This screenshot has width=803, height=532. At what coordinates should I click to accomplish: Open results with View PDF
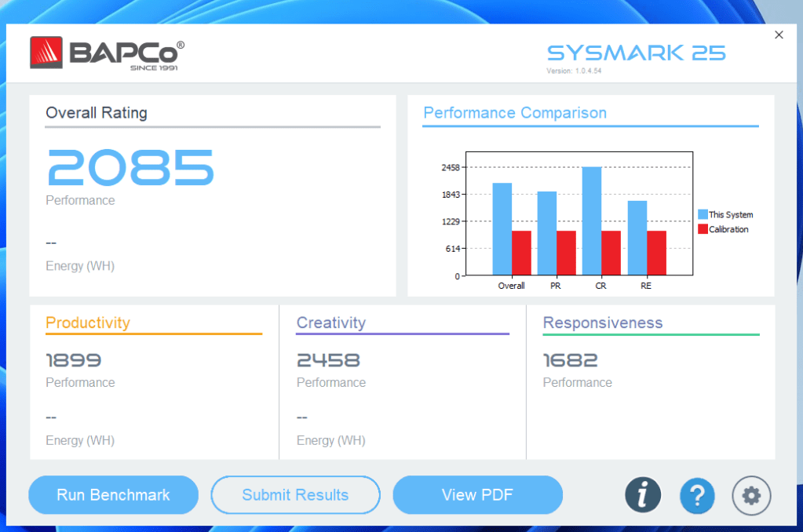click(x=477, y=495)
